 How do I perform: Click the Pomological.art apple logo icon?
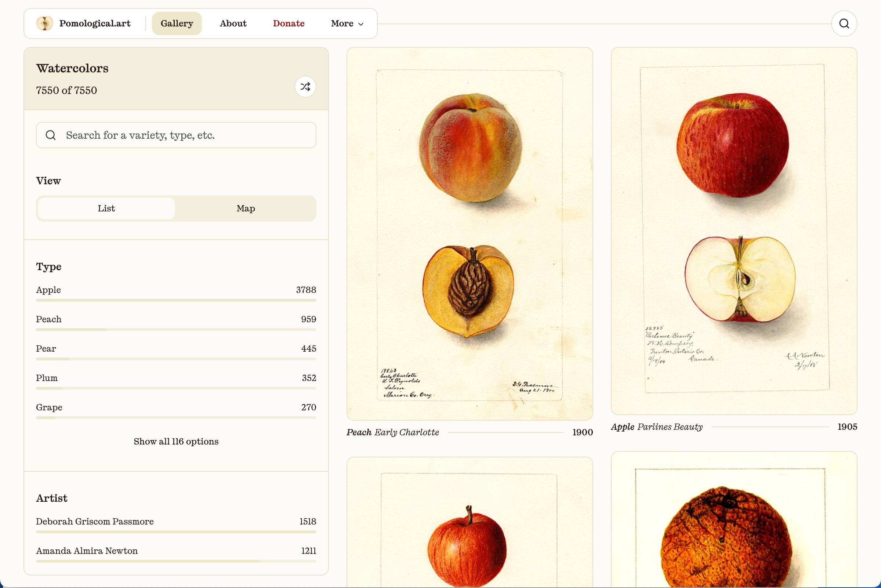point(45,23)
